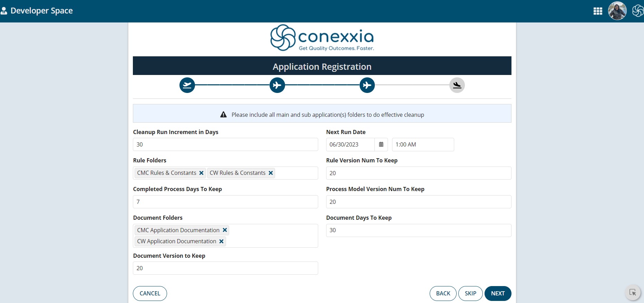Jump to the final landing step icon

457,85
